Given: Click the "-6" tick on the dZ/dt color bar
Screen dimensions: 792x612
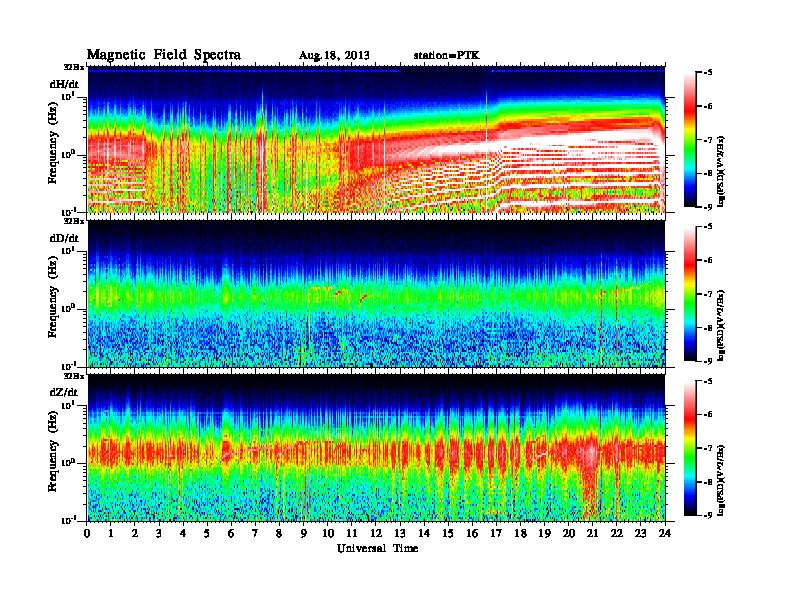Looking at the screenshot, I should coord(708,414).
